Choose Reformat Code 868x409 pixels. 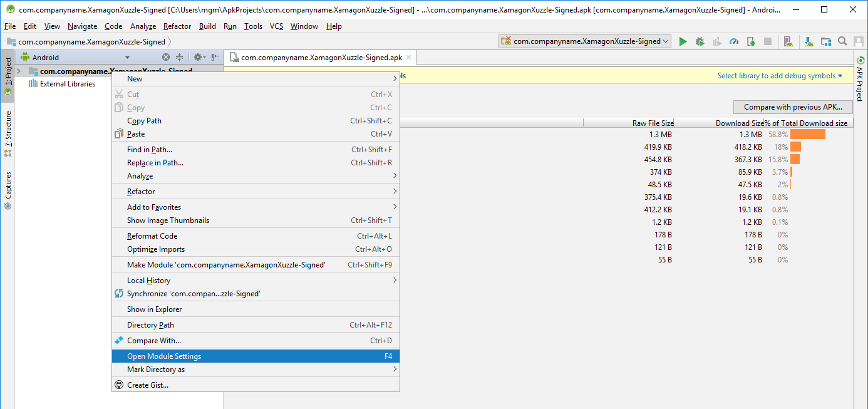pyautogui.click(x=256, y=236)
